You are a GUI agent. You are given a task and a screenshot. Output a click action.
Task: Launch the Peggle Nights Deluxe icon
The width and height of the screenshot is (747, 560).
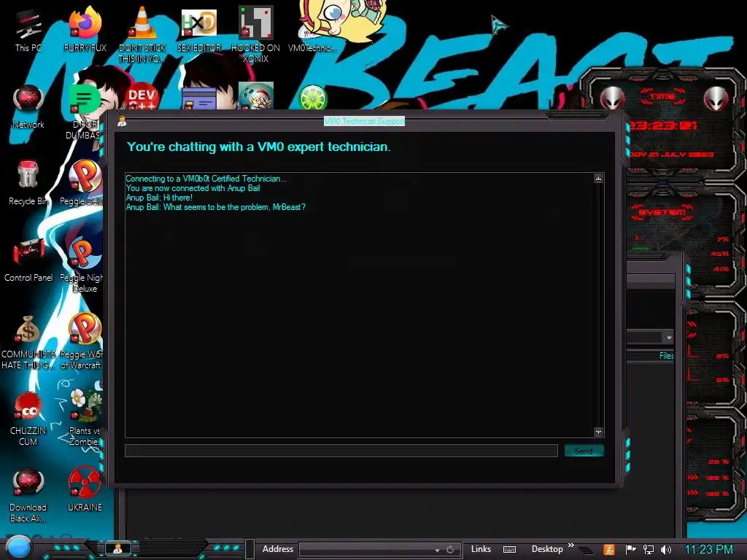click(82, 265)
